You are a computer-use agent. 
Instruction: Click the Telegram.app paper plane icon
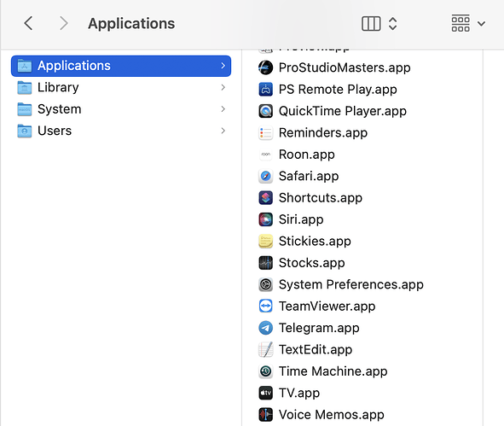point(265,328)
